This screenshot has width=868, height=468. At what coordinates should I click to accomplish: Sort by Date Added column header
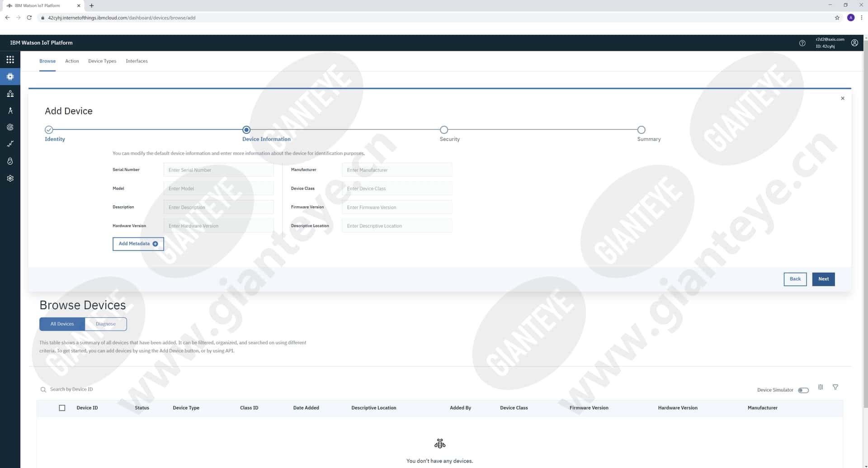(306, 408)
